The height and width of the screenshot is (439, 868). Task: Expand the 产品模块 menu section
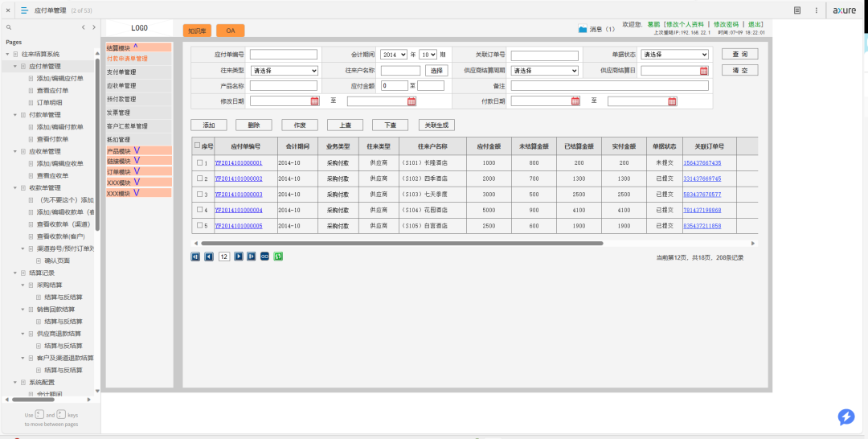(x=138, y=150)
